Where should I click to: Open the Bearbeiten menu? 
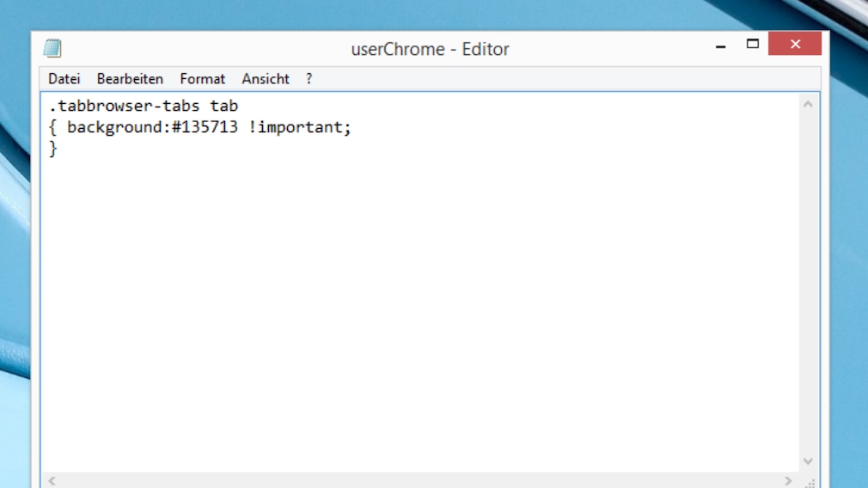coord(130,79)
